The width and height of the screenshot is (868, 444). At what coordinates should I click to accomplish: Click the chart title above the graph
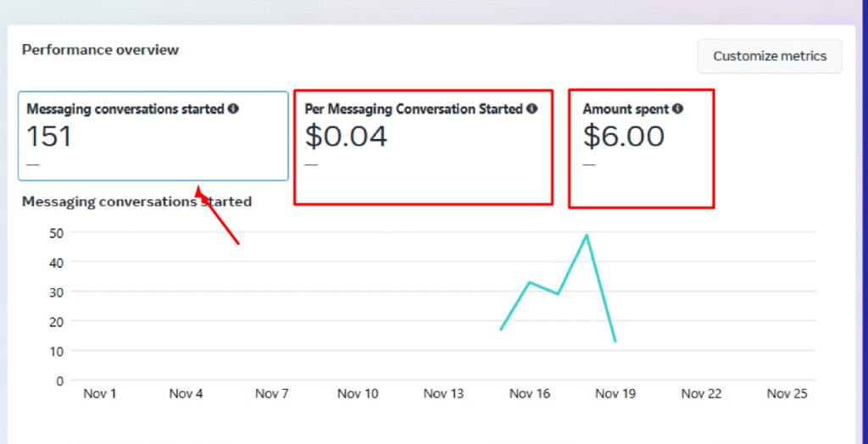click(136, 202)
